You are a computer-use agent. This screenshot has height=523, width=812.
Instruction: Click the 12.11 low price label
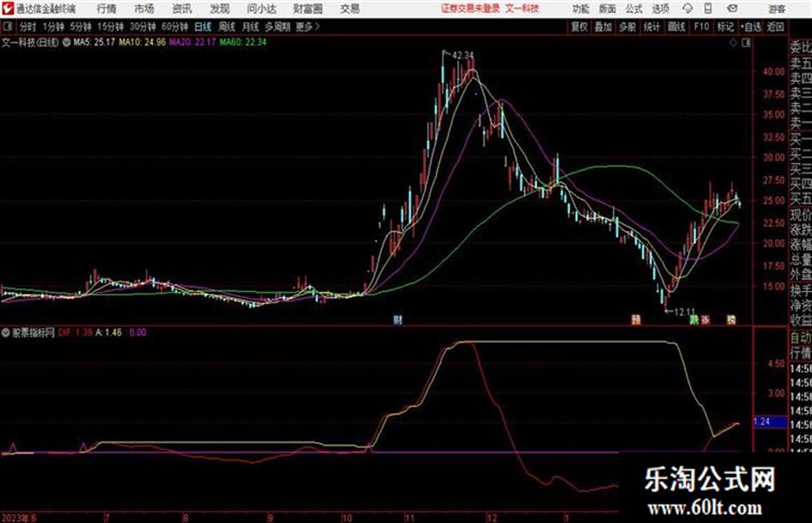coord(685,312)
